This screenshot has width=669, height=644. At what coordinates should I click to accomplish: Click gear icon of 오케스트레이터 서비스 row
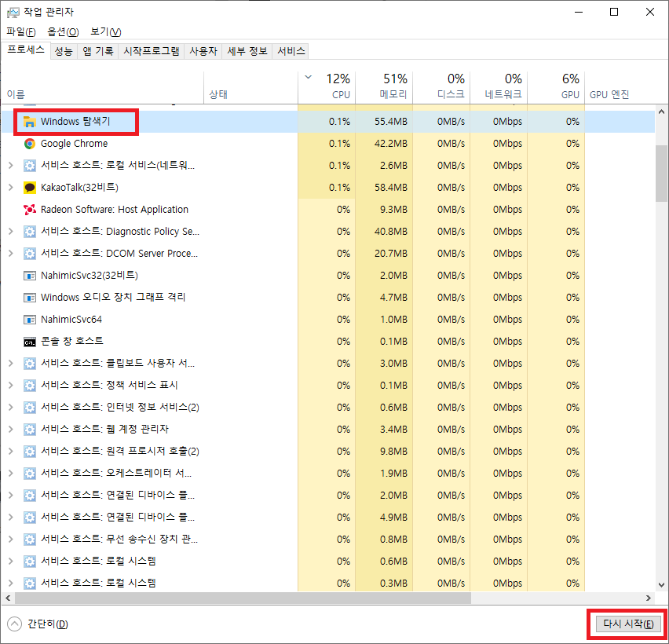point(29,474)
